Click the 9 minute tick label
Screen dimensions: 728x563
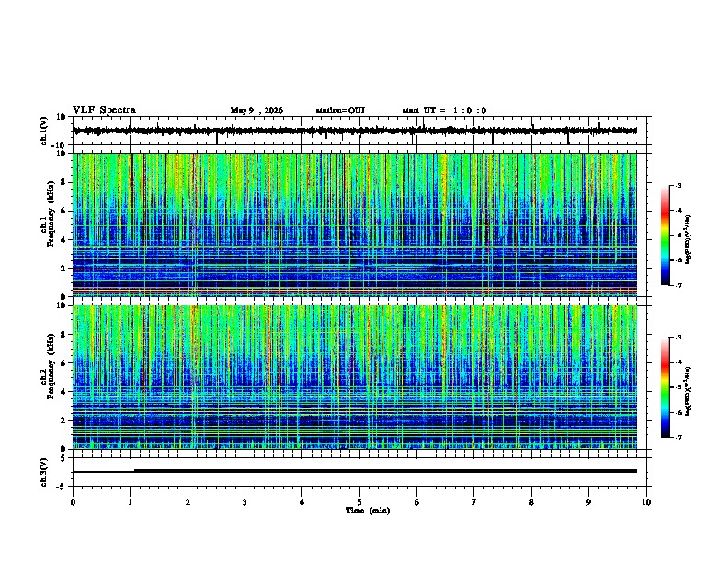pyautogui.click(x=588, y=502)
